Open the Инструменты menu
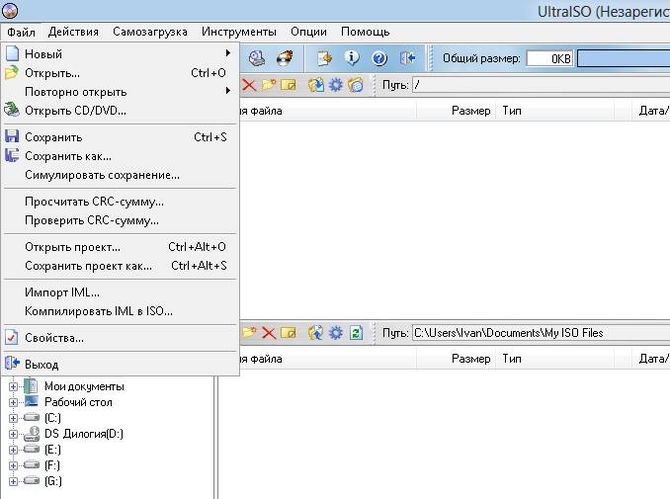 click(239, 32)
